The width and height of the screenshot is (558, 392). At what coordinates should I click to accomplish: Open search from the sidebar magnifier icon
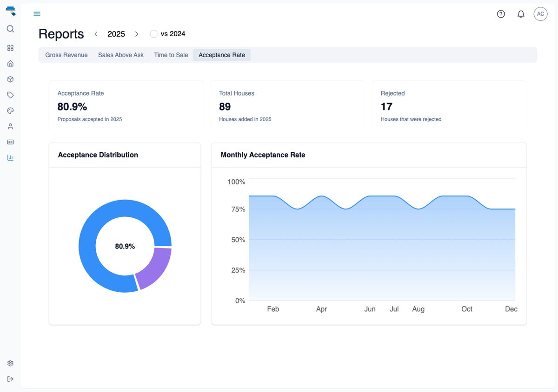(x=10, y=29)
